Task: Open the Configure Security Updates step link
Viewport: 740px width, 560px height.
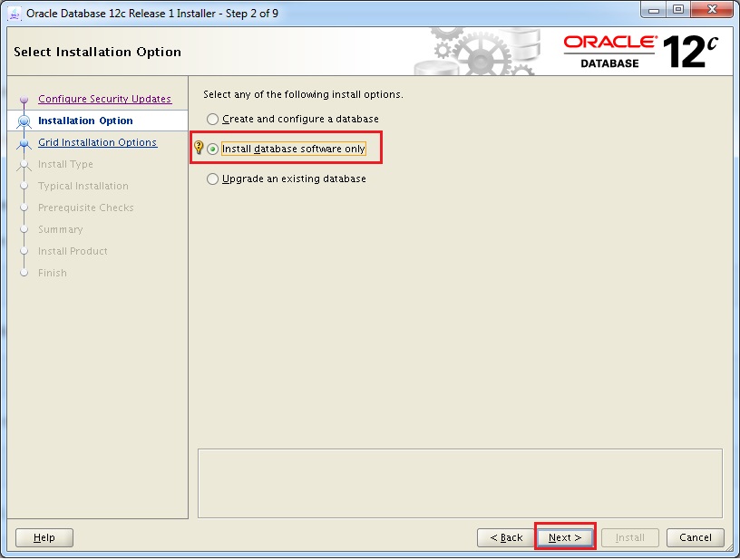Action: pos(104,99)
